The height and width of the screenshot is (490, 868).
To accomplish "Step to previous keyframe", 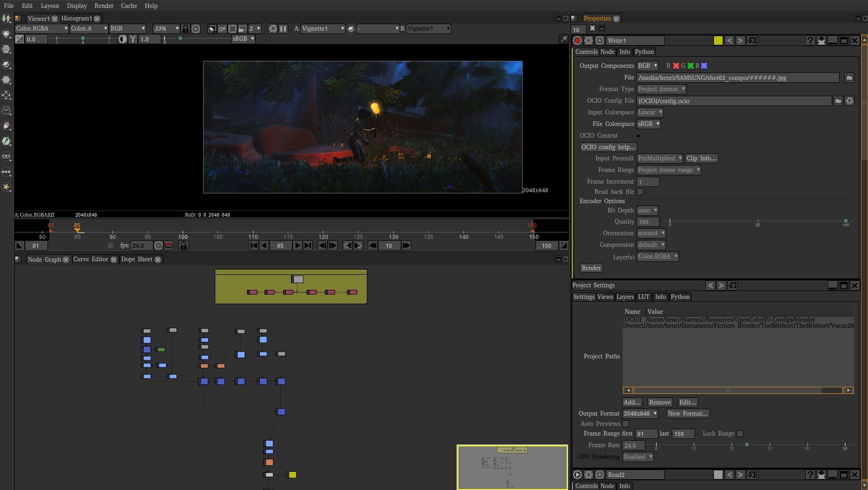I will (347, 245).
